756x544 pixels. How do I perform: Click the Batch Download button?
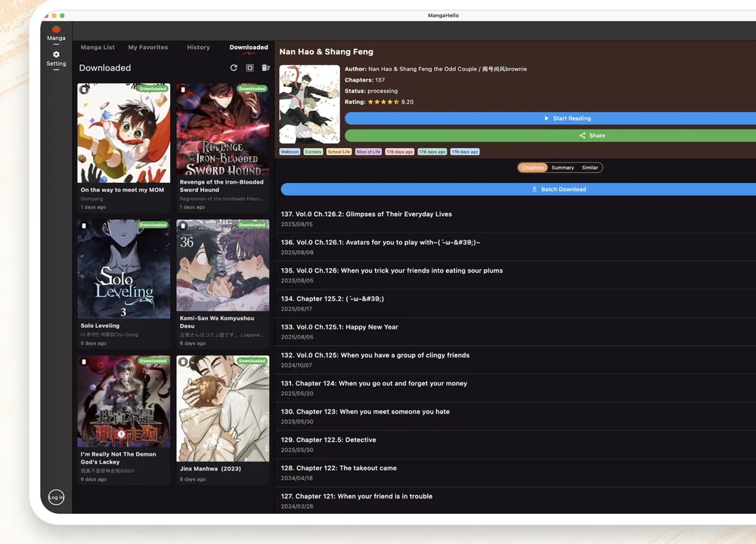point(519,190)
